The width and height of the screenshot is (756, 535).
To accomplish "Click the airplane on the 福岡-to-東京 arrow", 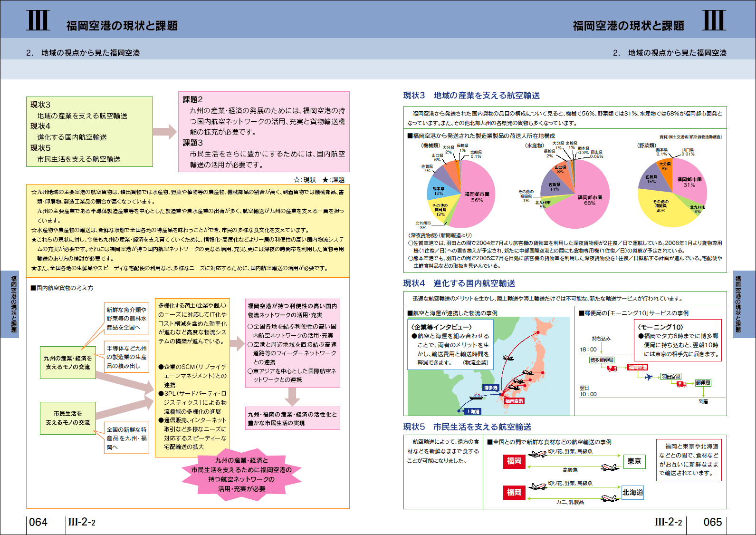I will [537, 454].
